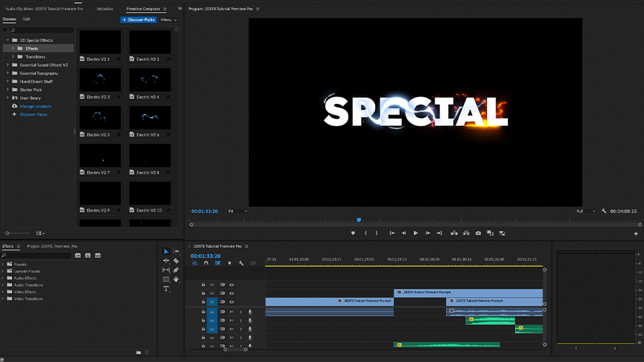The width and height of the screenshot is (644, 362).
Task: Select the Razor tool
Action: point(176,261)
